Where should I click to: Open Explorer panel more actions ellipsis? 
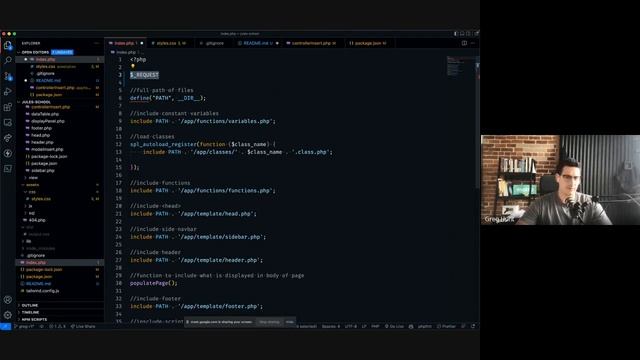pos(97,43)
